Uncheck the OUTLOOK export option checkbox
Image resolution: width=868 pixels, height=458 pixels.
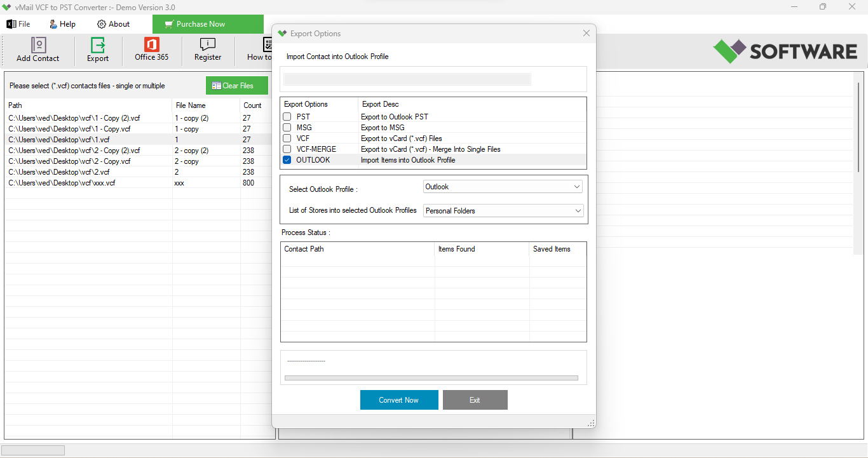coord(287,160)
